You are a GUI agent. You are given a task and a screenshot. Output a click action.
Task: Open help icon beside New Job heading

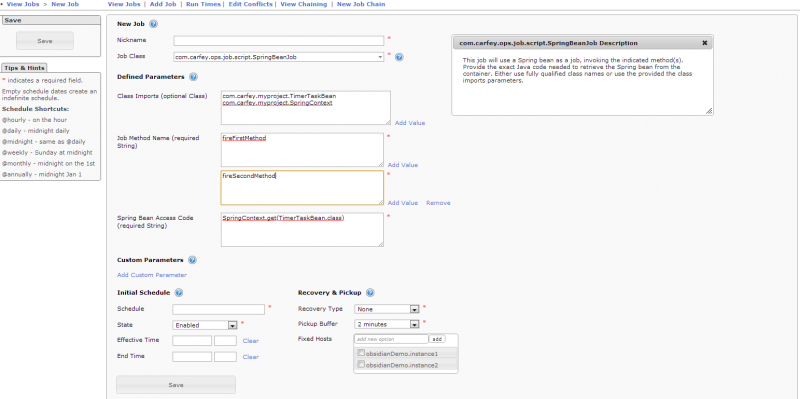(154, 24)
